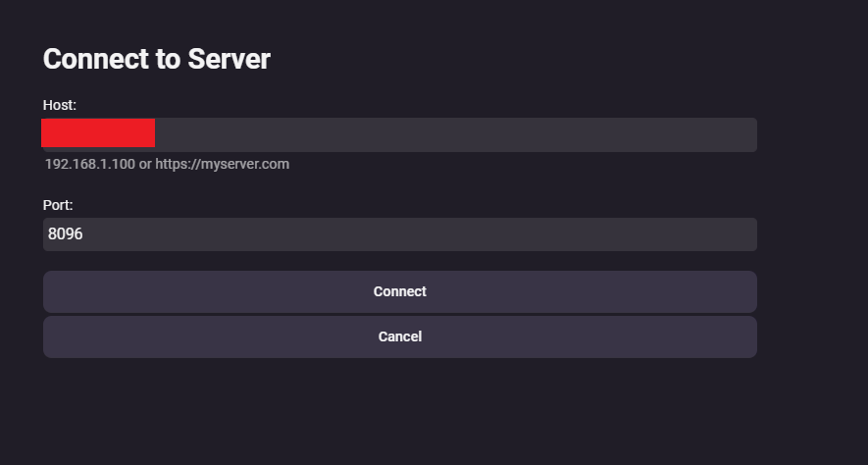Click the empty dark area below Cancel

coord(399,412)
